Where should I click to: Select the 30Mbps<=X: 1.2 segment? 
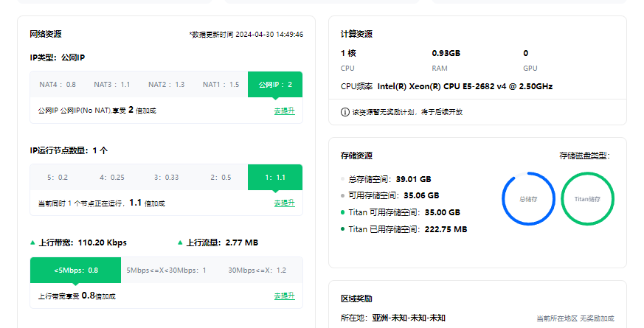pos(257,270)
